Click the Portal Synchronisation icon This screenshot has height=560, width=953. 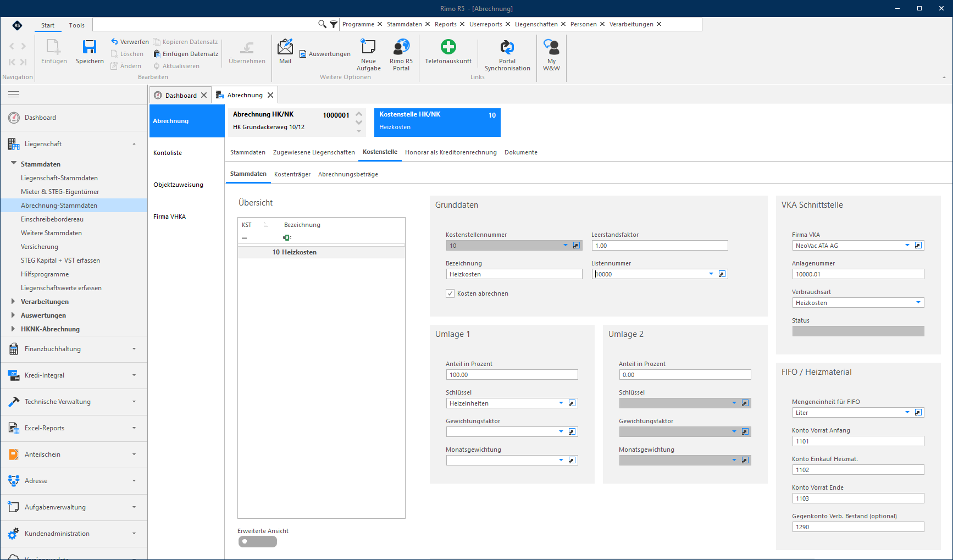[507, 47]
